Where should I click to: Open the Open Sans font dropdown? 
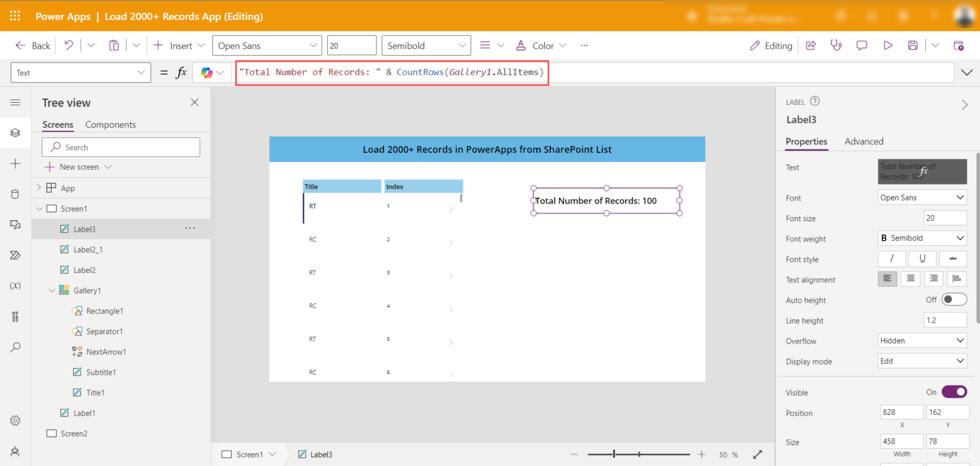click(x=267, y=45)
